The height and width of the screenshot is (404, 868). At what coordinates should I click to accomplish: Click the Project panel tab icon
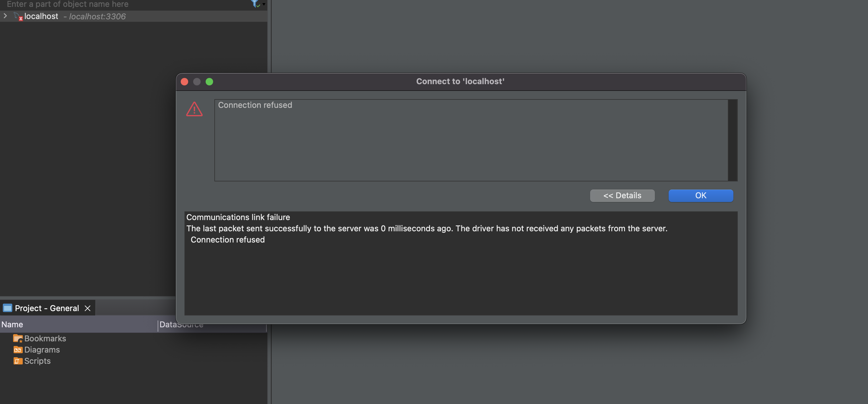click(7, 308)
